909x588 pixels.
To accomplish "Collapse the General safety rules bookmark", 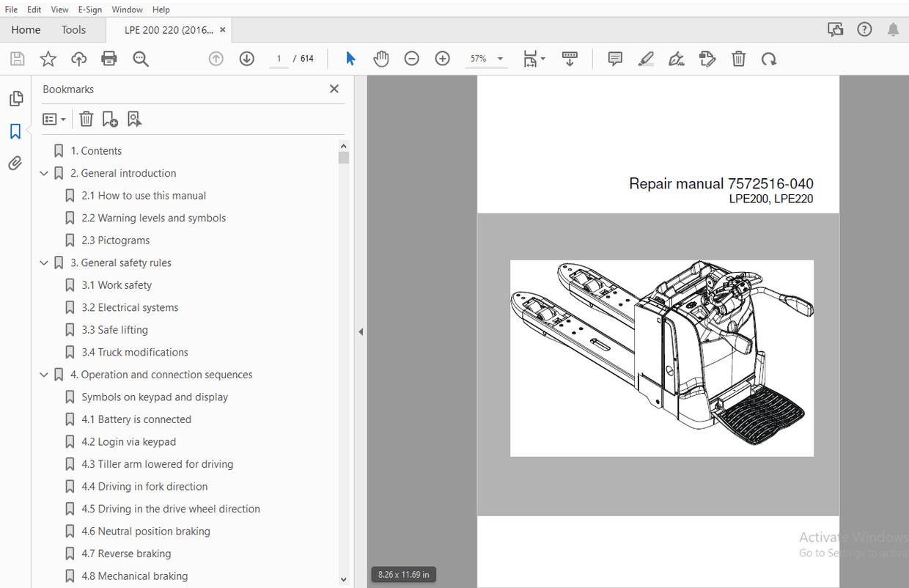I will 44,262.
